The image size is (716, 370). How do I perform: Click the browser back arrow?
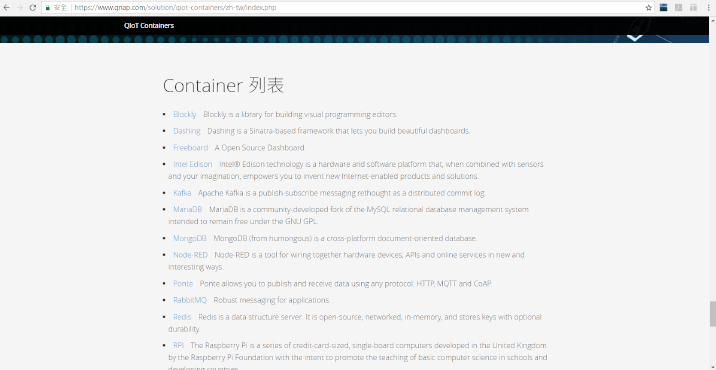pos(6,7)
